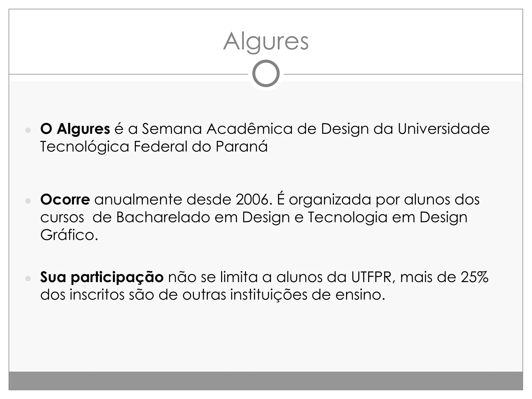
Task: Click the word 'Gráfico.' ending second bullet
Action: (x=69, y=235)
